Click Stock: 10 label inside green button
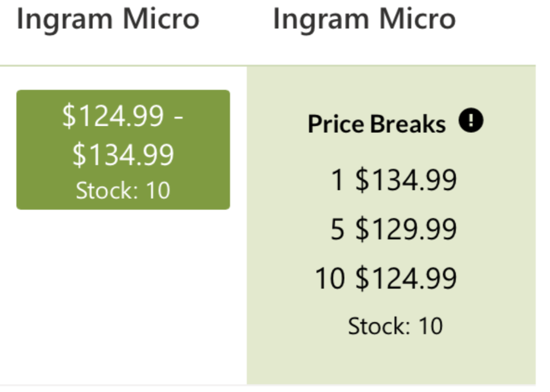Image resolution: width=550 pixels, height=392 pixels. 123,191
